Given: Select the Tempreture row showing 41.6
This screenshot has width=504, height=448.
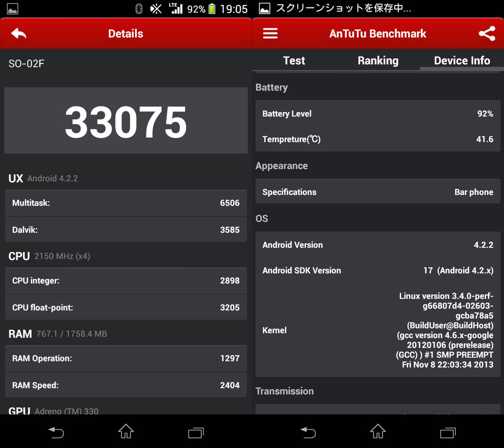Looking at the screenshot, I should coord(378,139).
